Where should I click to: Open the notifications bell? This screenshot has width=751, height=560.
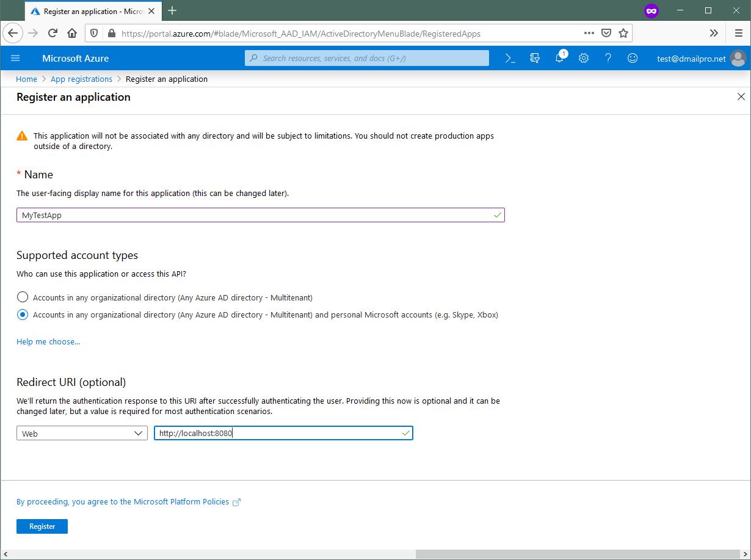[x=559, y=58]
